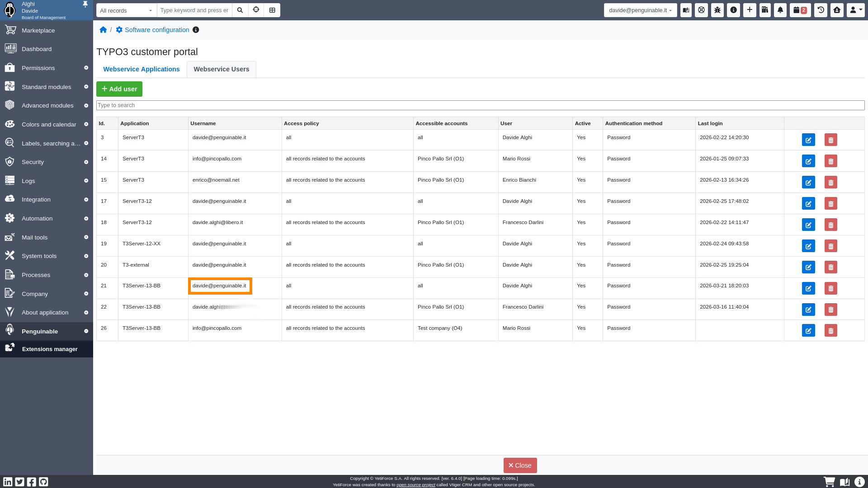Image resolution: width=868 pixels, height=488 pixels.
Task: Click the lifebuoy help icon in top bar
Action: point(701,10)
